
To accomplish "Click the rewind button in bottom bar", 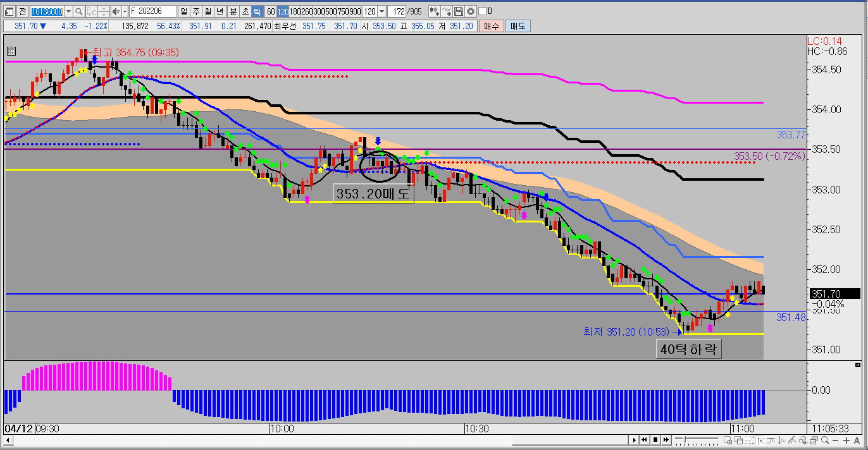I will click(645, 440).
